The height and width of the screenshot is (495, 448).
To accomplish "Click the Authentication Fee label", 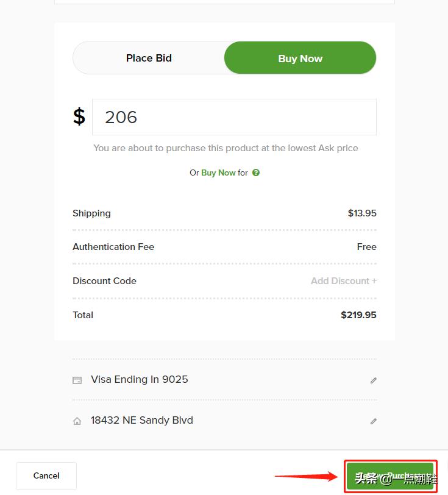I will 113,247.
